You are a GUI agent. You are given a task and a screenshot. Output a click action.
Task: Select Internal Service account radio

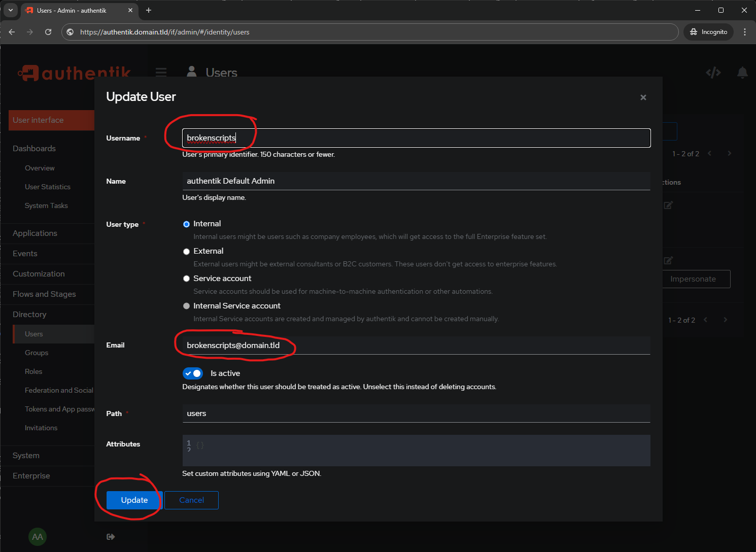pos(186,306)
